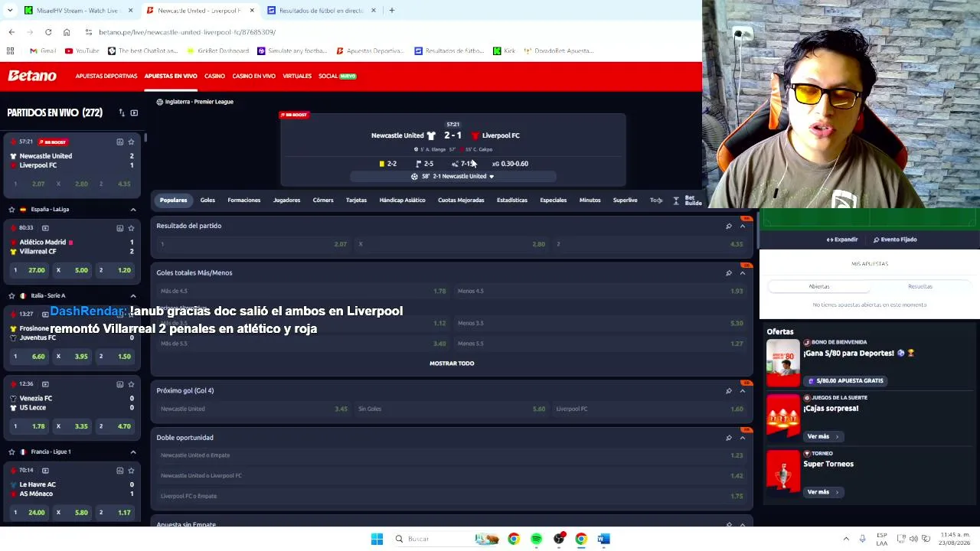The width and height of the screenshot is (980, 551).
Task: Open the Windows Start menu
Action: click(377, 539)
